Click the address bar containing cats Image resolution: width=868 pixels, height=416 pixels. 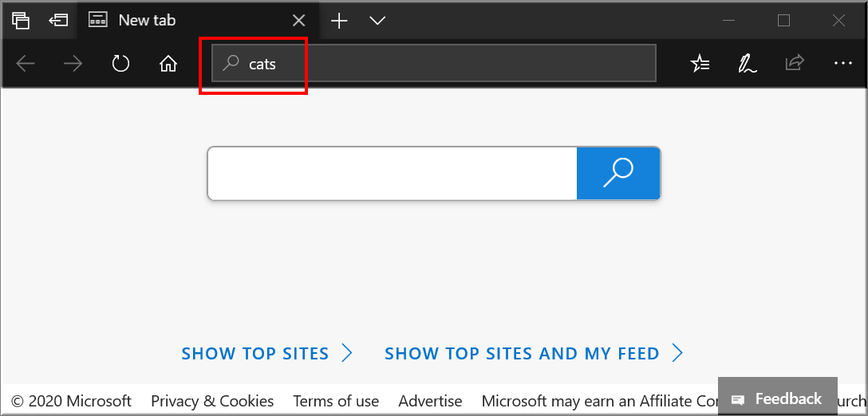pos(433,64)
